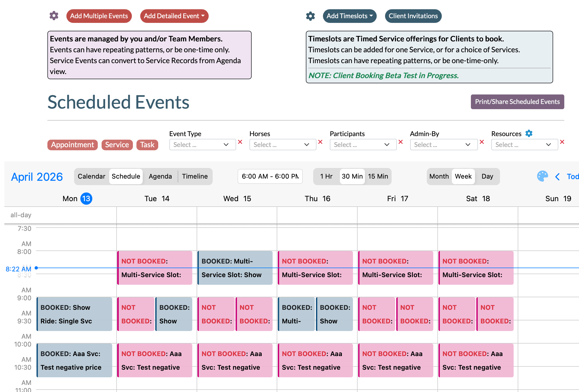
Task: Open Monday BOOKED Aaa Svc event
Action: (x=74, y=360)
